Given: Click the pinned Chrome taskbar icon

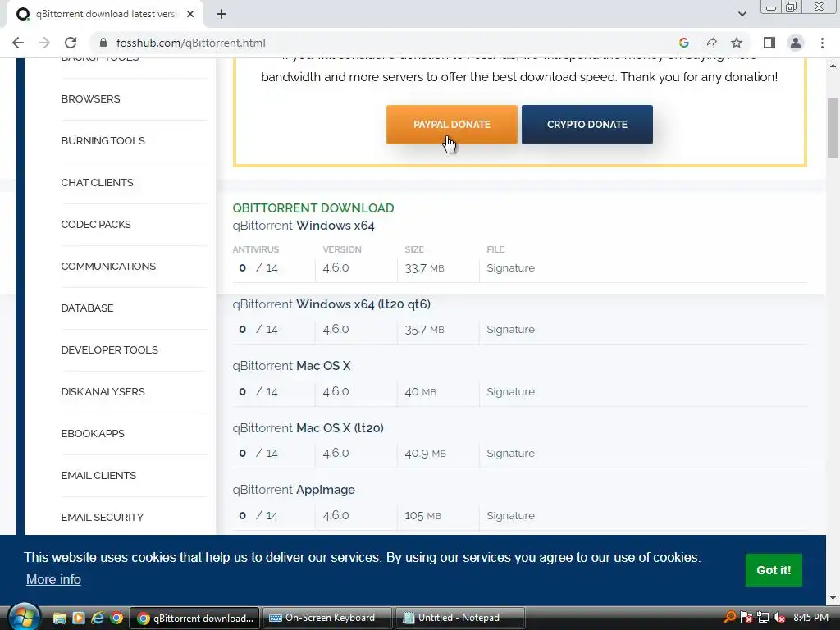Looking at the screenshot, I should pyautogui.click(x=116, y=619).
